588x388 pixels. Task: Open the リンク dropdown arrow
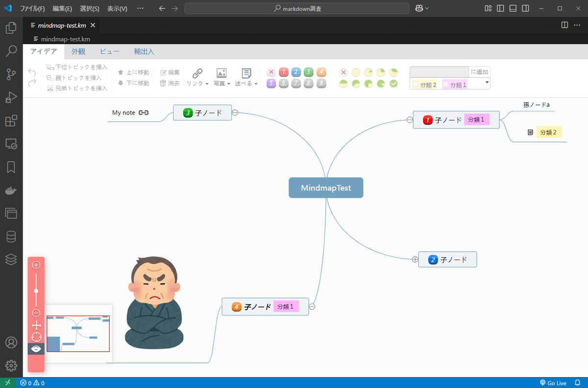pyautogui.click(x=206, y=83)
